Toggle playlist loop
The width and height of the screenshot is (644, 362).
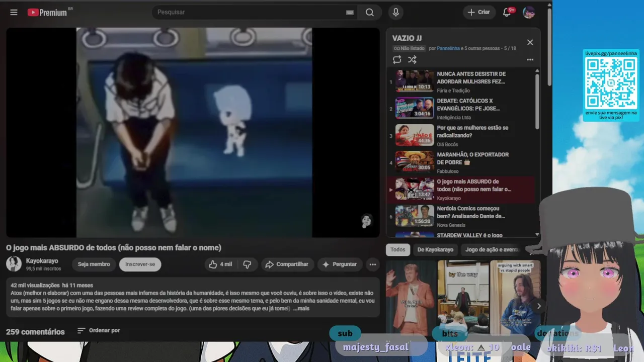point(397,60)
